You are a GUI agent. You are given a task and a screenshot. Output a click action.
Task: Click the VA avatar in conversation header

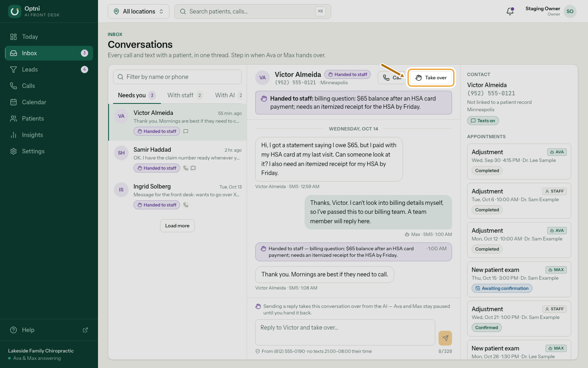(x=263, y=78)
